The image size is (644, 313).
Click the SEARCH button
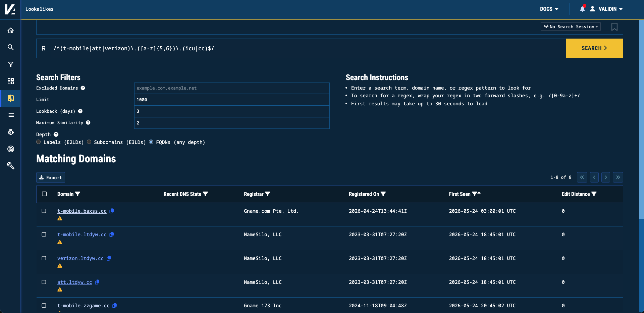point(594,48)
